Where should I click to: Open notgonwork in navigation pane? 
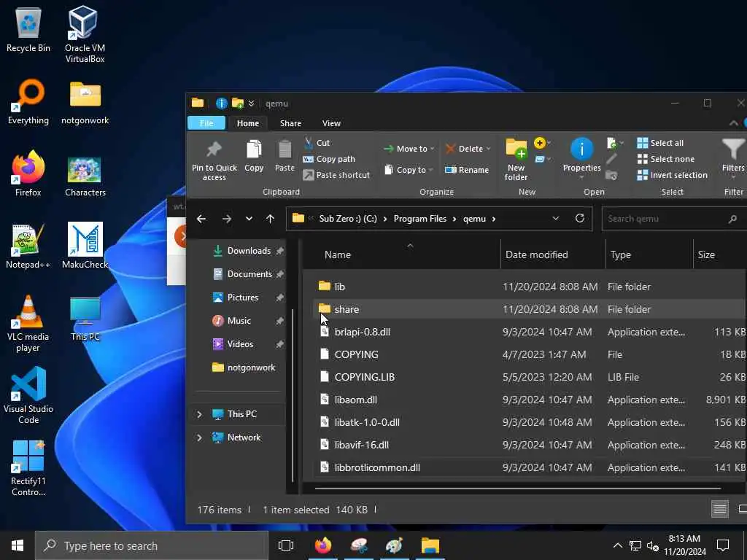tap(244, 367)
